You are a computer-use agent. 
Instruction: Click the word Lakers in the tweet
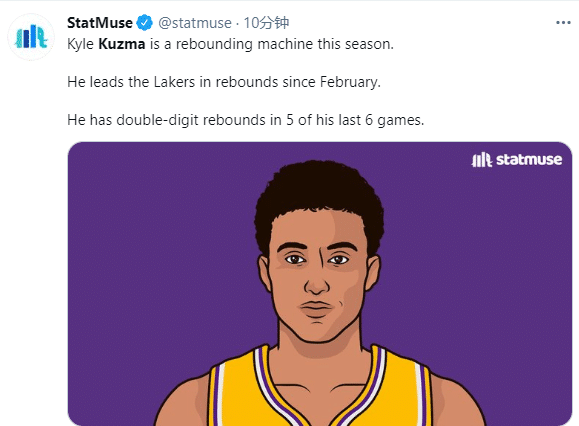coord(174,82)
